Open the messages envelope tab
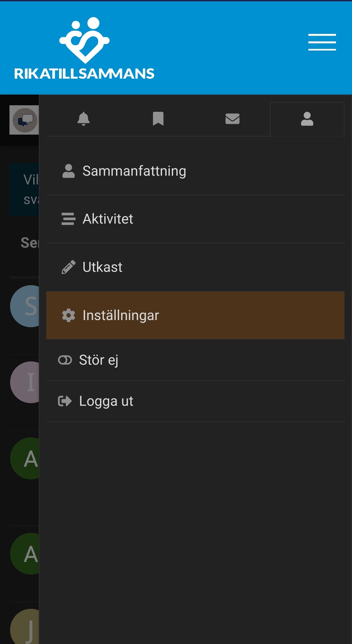Image resolution: width=352 pixels, height=644 pixels. click(232, 119)
